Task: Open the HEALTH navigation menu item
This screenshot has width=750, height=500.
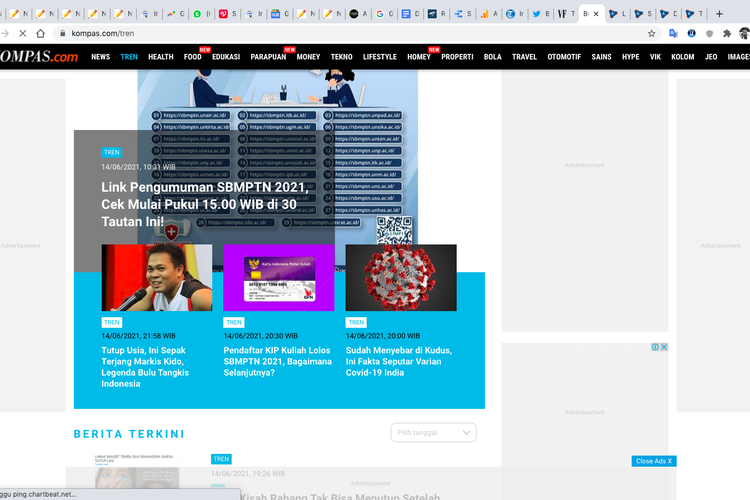Action: point(160,57)
